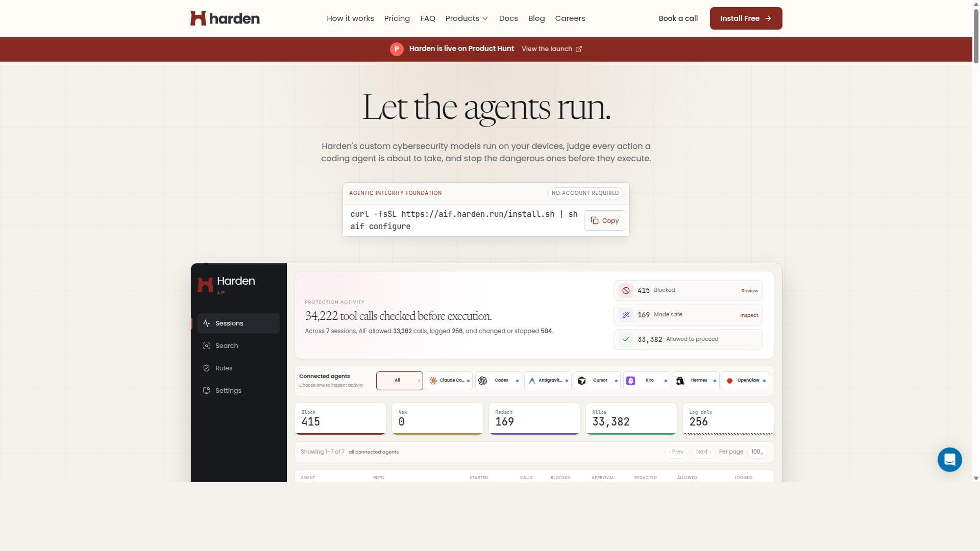Image resolution: width=980 pixels, height=551 pixels.
Task: Go to the Next page of sessions
Action: click(x=703, y=452)
